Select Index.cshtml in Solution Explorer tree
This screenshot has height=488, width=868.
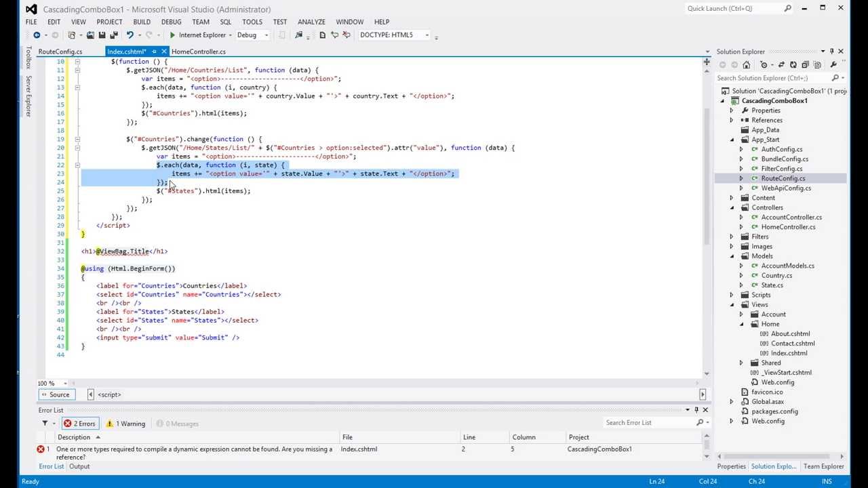click(789, 353)
